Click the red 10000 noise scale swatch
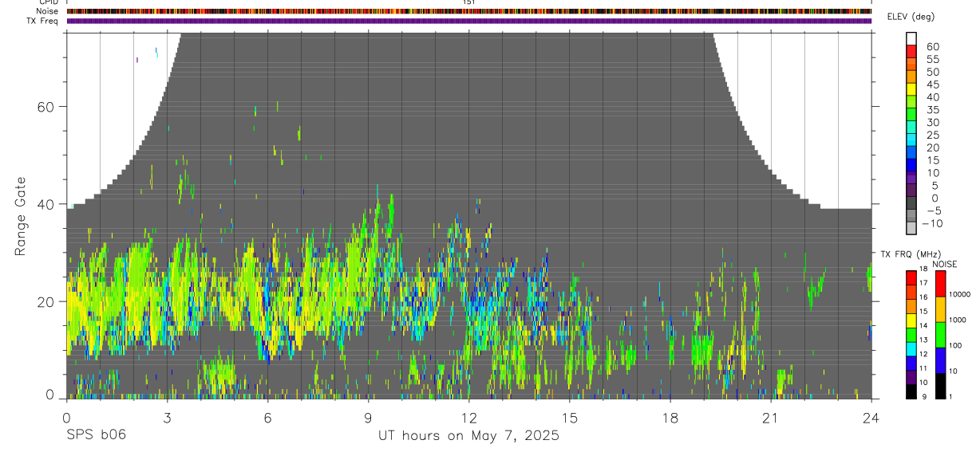Image resolution: width=980 pixels, height=452 pixels. coord(940,284)
